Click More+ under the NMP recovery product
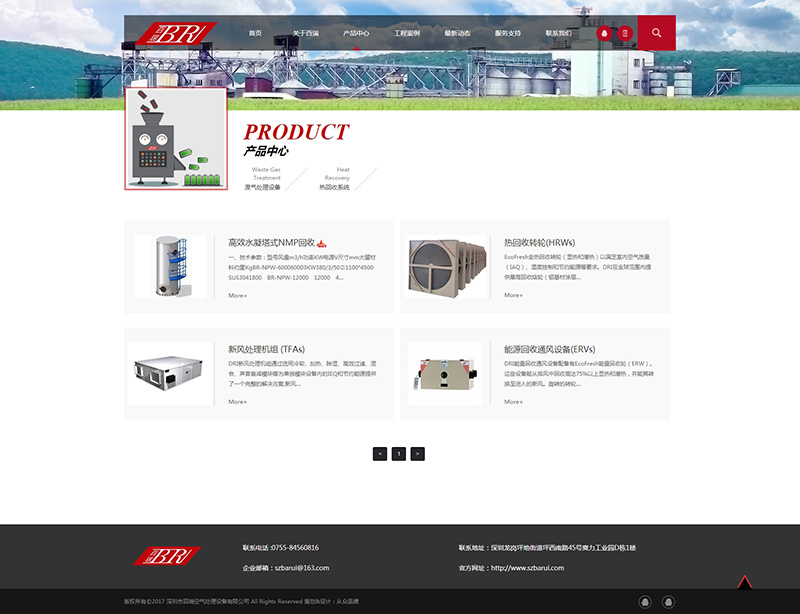The height and width of the screenshot is (614, 800). (x=237, y=296)
